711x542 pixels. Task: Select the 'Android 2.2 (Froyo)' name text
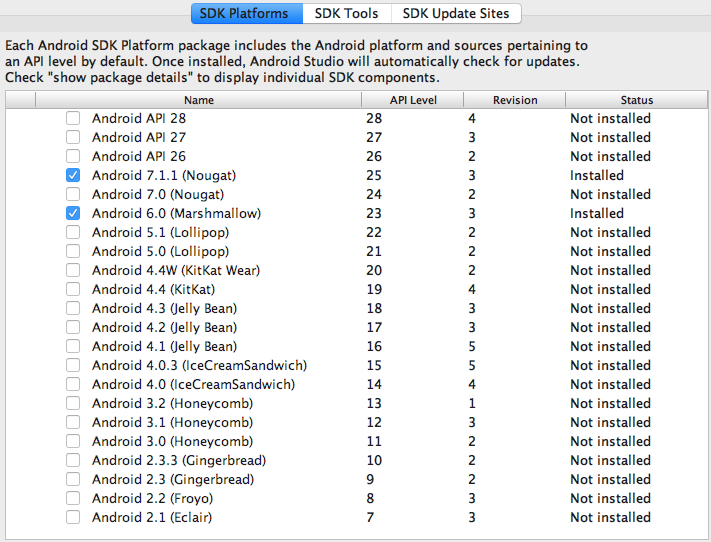coord(152,498)
